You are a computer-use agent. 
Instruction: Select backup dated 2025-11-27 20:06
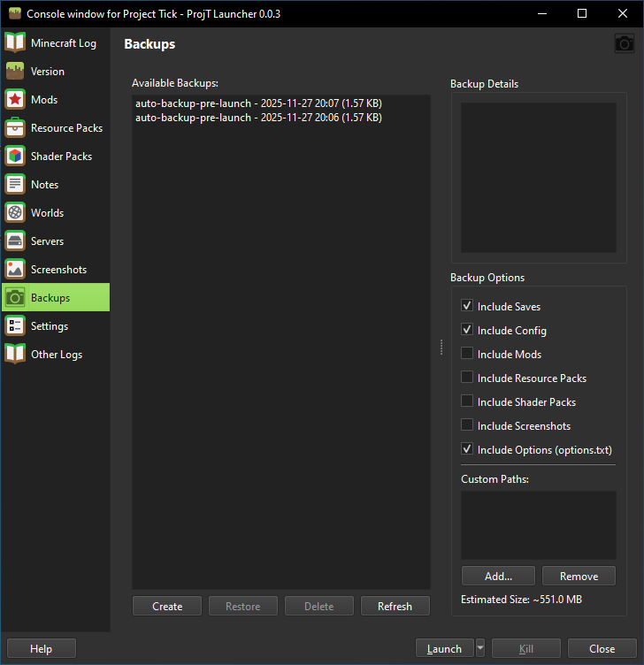pos(280,118)
